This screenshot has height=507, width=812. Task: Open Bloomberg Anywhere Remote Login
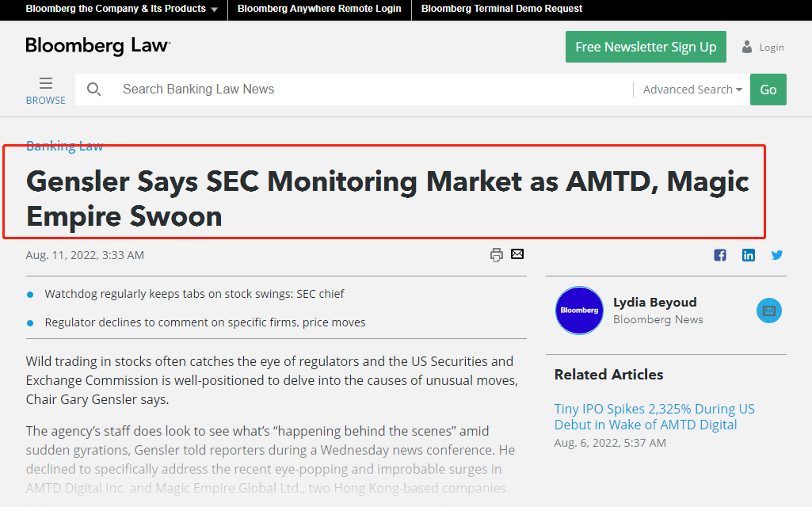pyautogui.click(x=319, y=9)
